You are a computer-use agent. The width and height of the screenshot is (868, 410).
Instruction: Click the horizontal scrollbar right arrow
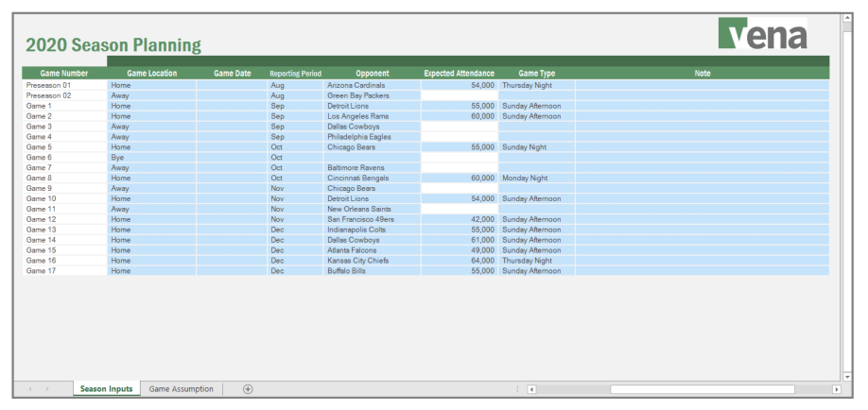coord(837,389)
